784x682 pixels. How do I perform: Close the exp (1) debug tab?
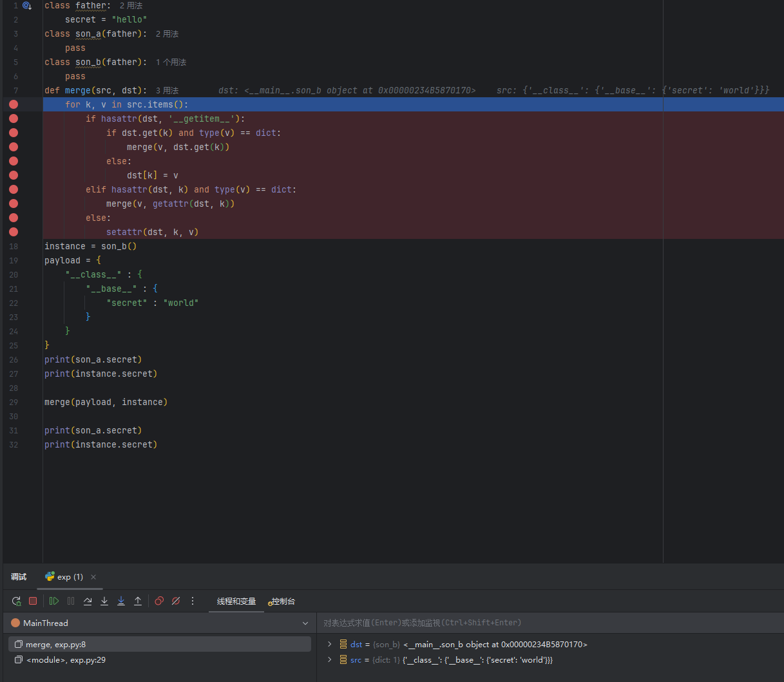point(93,577)
